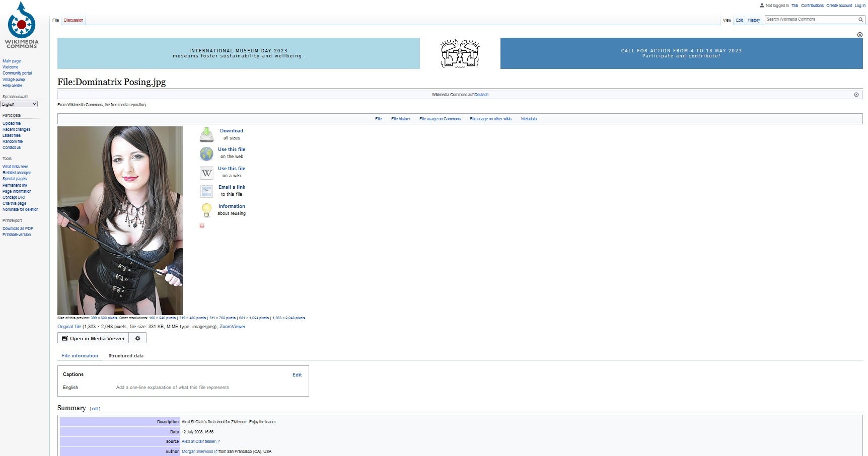
Task: Jump to Metadata section link
Action: 529,119
